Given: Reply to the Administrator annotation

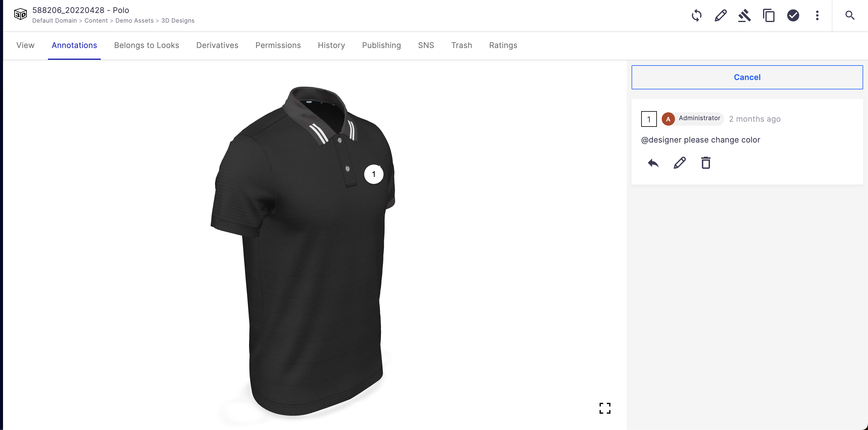Looking at the screenshot, I should point(653,163).
